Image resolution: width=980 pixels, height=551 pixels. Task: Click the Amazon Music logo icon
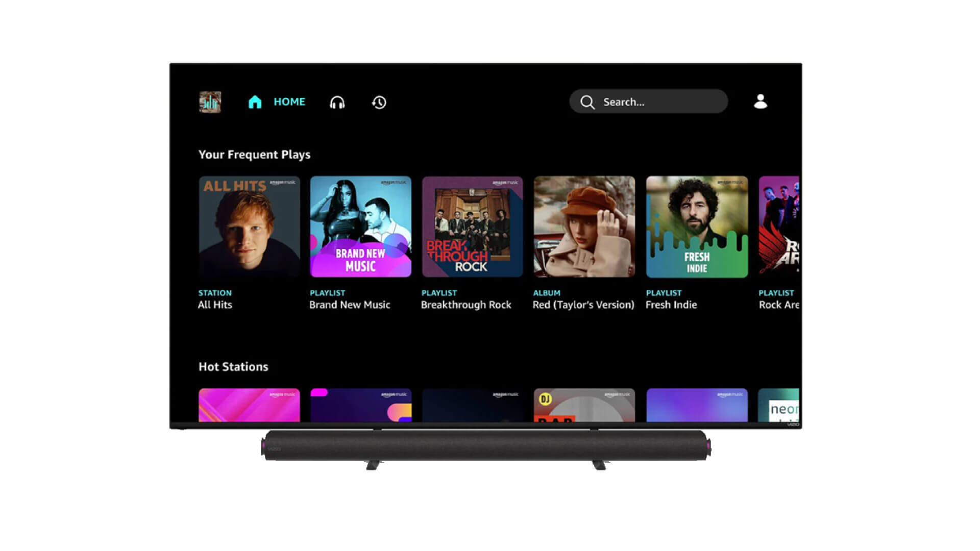tap(210, 102)
